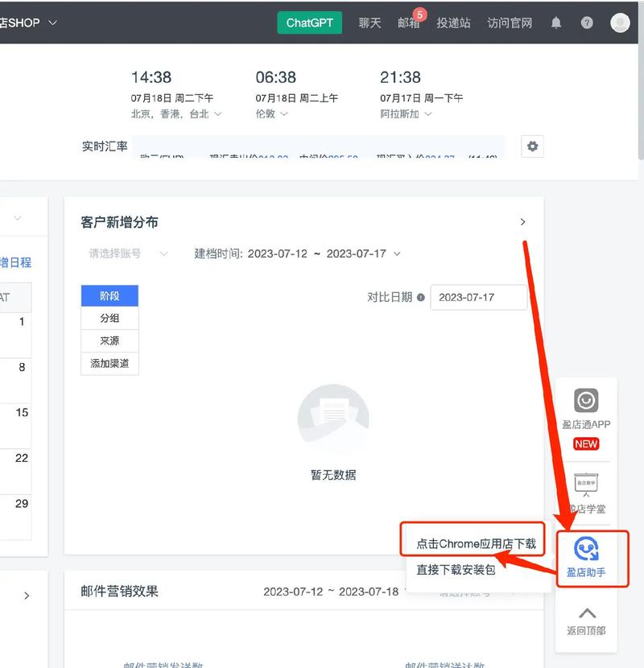Screen dimensions: 644x668
Task: Click the green ChatGPT button
Action: (x=309, y=23)
